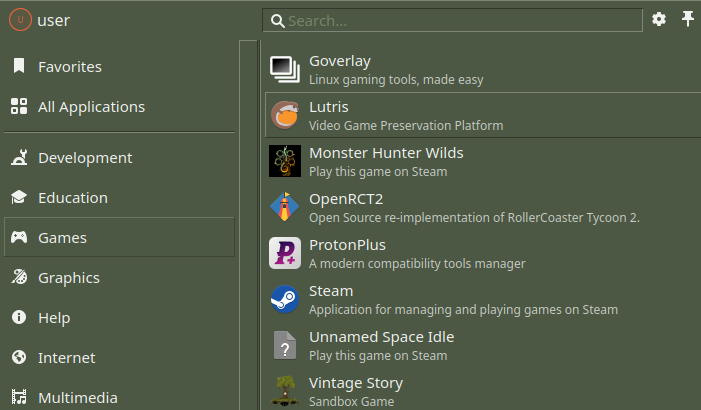
Task: Click the user avatar icon
Action: 20,20
